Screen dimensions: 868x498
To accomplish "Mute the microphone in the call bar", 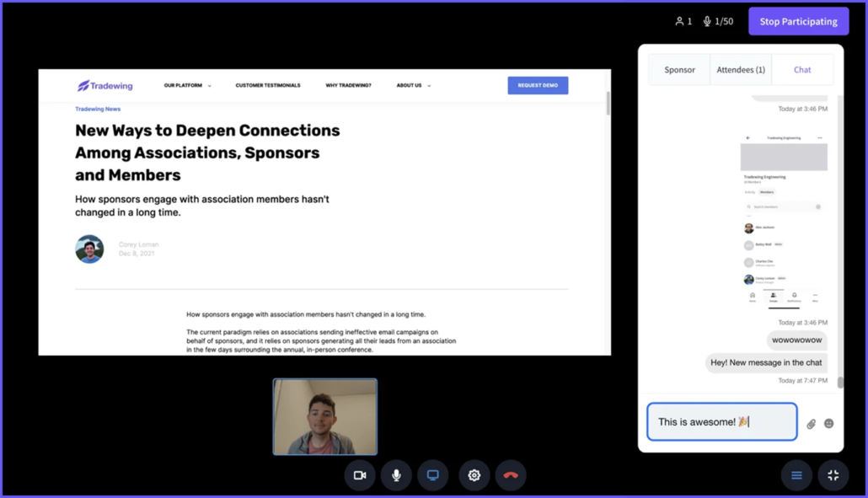I will (x=396, y=475).
